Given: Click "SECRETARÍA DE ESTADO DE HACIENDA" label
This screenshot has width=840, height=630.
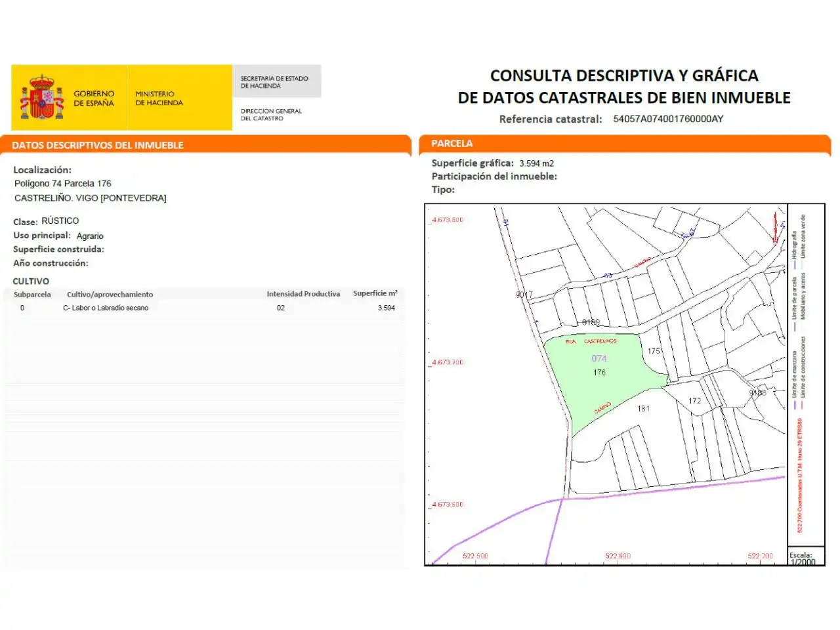Looking at the screenshot, I should pos(274,82).
